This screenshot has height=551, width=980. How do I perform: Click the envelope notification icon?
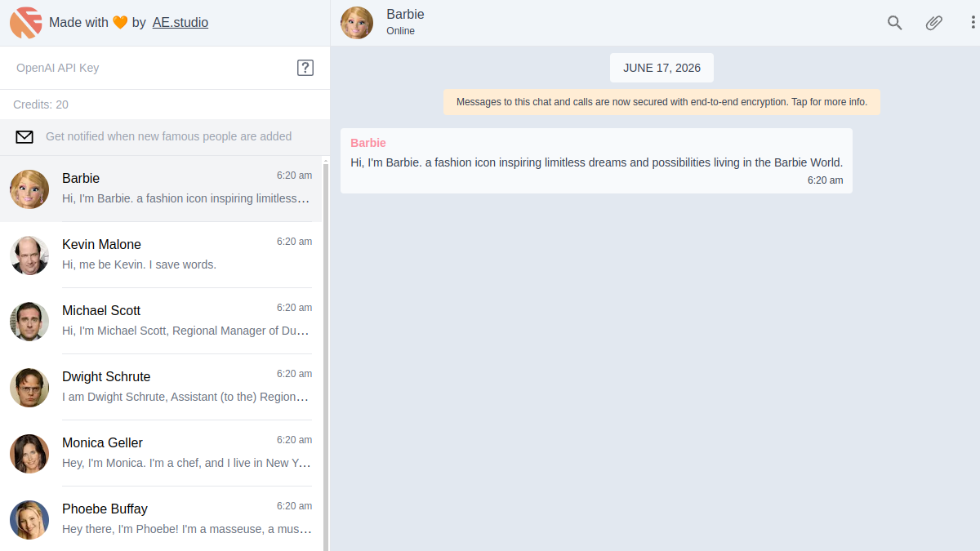tap(24, 137)
